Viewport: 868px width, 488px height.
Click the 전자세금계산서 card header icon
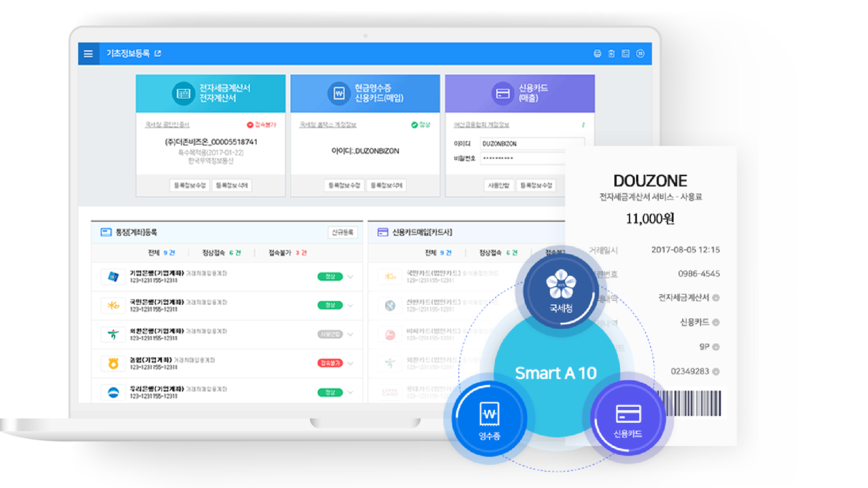[182, 93]
